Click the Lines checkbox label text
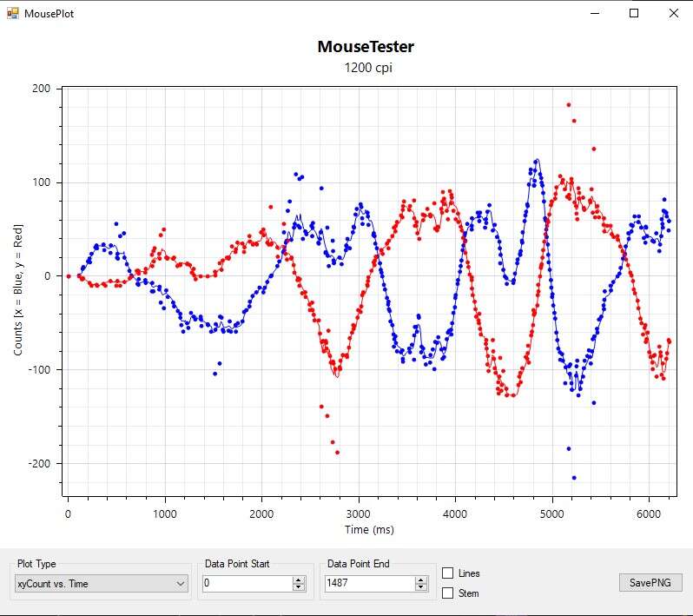The width and height of the screenshot is (693, 616). pyautogui.click(x=469, y=573)
